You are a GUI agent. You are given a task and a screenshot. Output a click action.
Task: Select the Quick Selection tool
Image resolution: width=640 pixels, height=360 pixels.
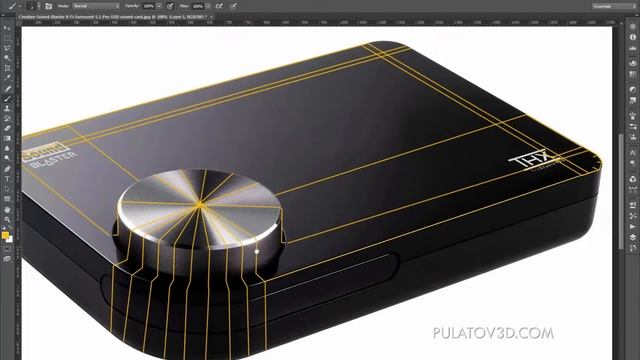[7, 58]
